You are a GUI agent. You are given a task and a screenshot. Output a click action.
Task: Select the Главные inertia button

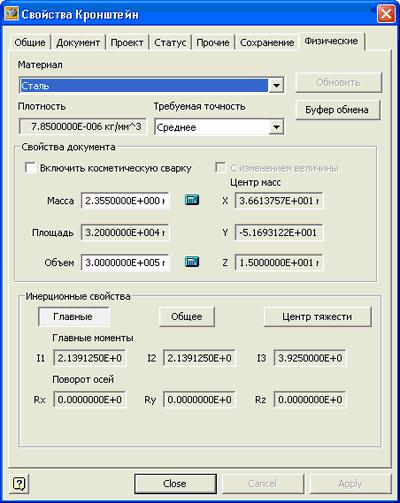coord(73,316)
